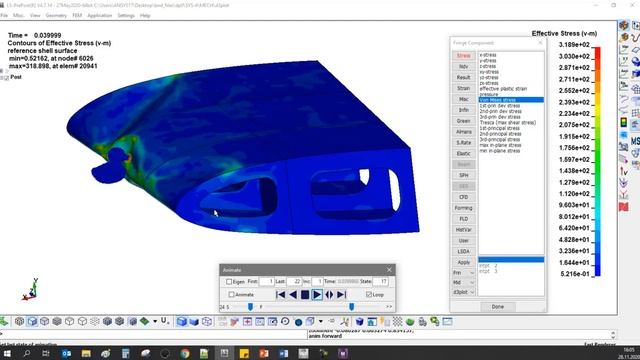
Task: Open the Misc. menu
Action: 19,16
